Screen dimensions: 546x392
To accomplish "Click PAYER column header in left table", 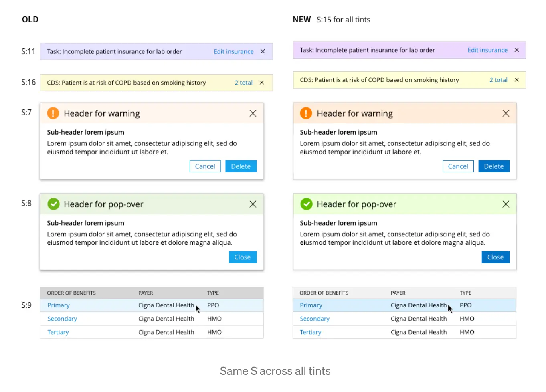I will (146, 293).
